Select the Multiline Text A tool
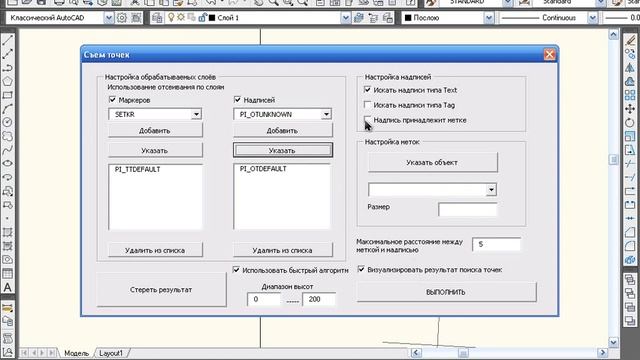 pyautogui.click(x=7, y=287)
